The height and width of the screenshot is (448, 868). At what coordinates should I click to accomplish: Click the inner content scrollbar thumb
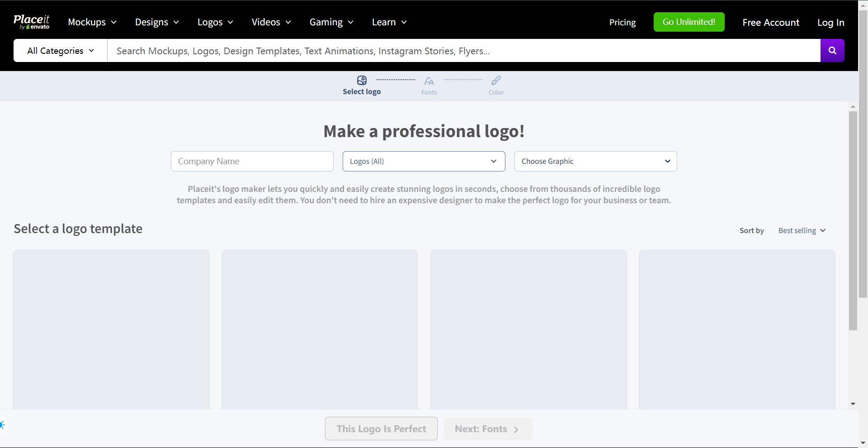853,221
